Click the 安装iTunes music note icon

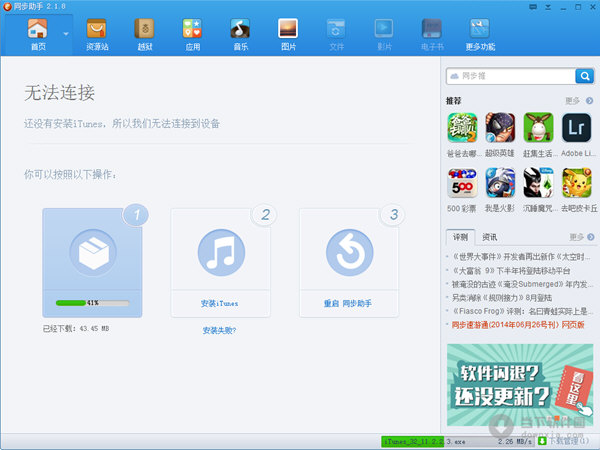[221, 254]
